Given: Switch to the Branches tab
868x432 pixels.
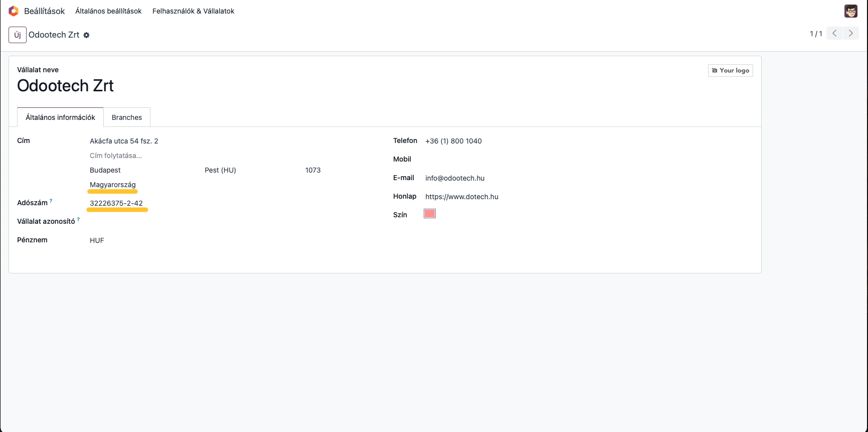Looking at the screenshot, I should [x=127, y=117].
